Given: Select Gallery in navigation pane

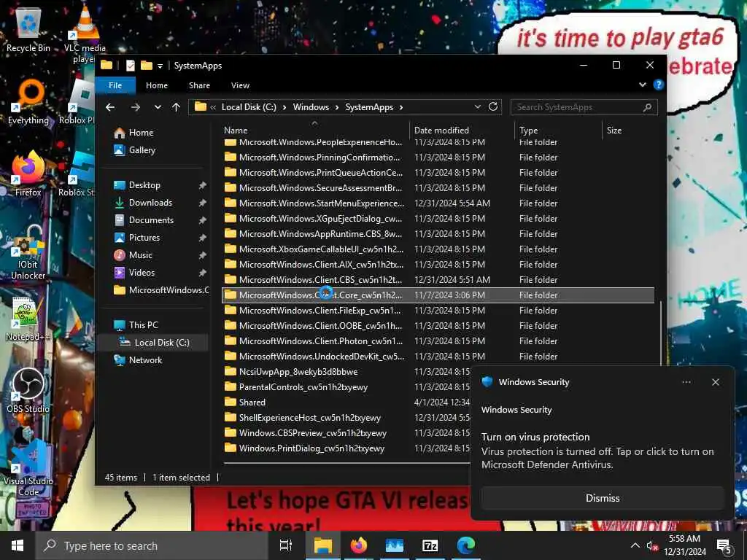Looking at the screenshot, I should [x=142, y=150].
